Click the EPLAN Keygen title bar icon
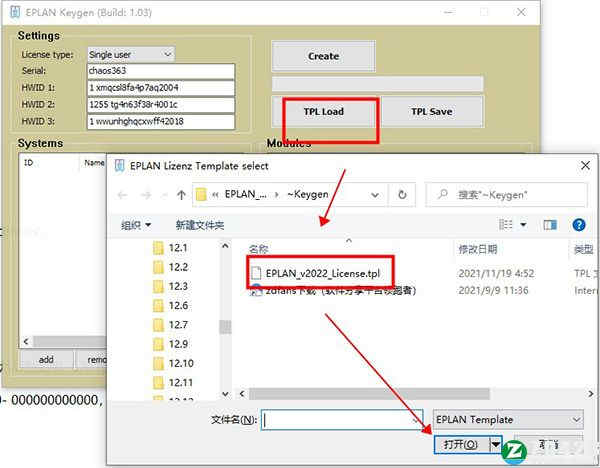600x468 pixels. click(x=15, y=12)
